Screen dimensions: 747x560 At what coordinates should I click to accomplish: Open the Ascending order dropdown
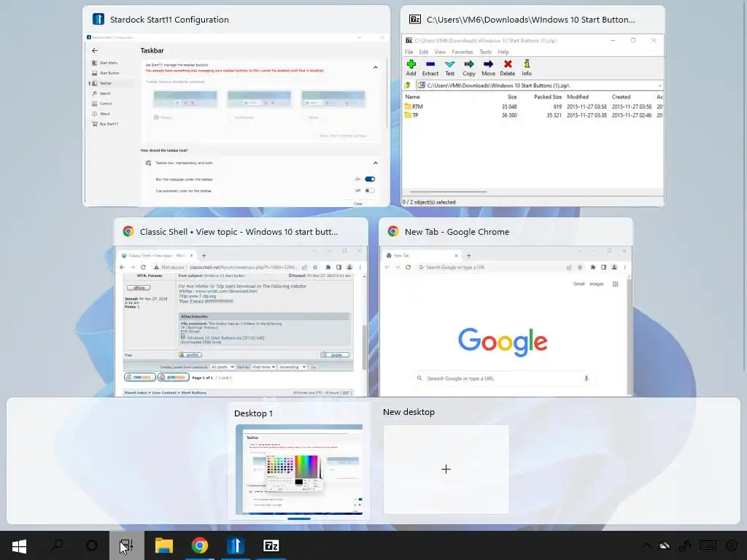pos(293,367)
